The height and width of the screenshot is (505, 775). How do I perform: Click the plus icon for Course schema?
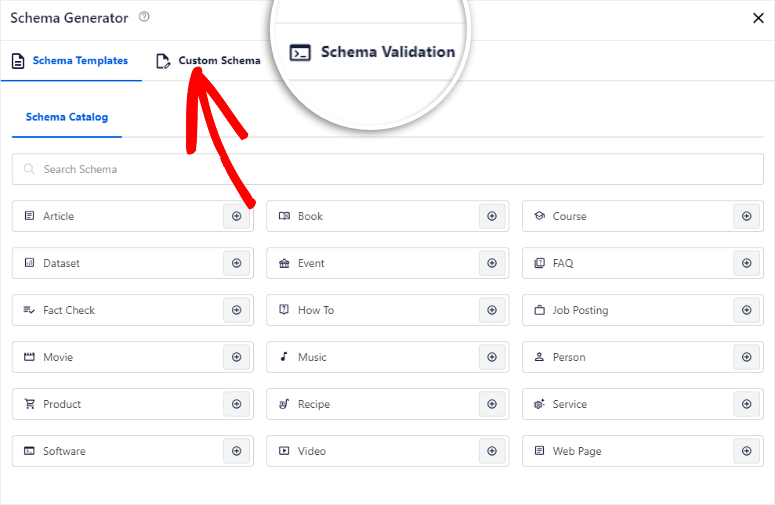click(746, 216)
